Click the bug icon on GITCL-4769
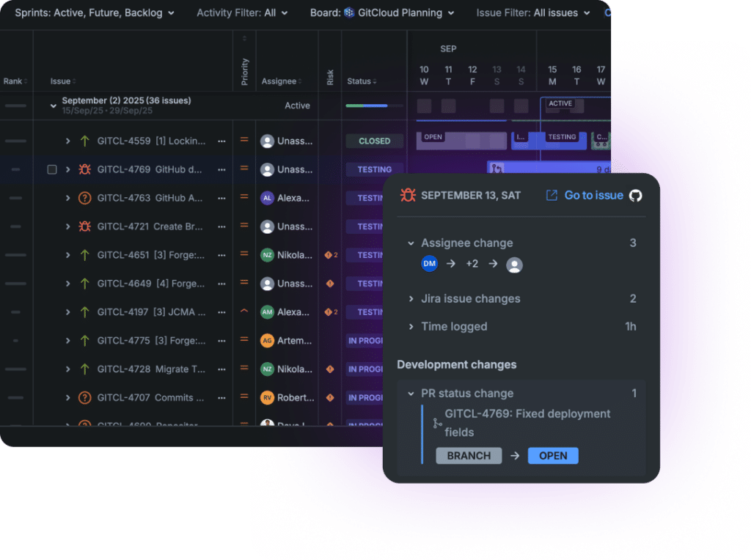This screenshot has width=751, height=560. [85, 169]
